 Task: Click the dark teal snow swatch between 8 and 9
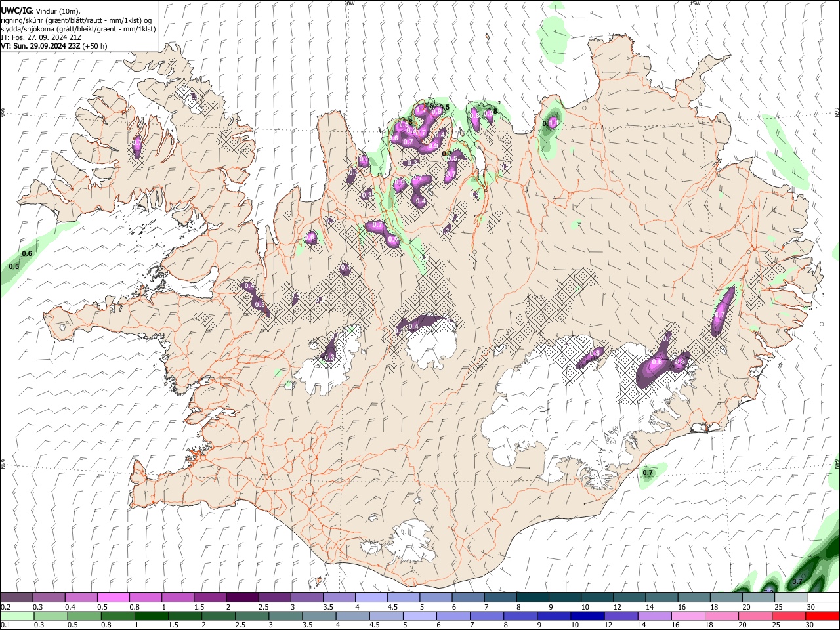[533, 597]
